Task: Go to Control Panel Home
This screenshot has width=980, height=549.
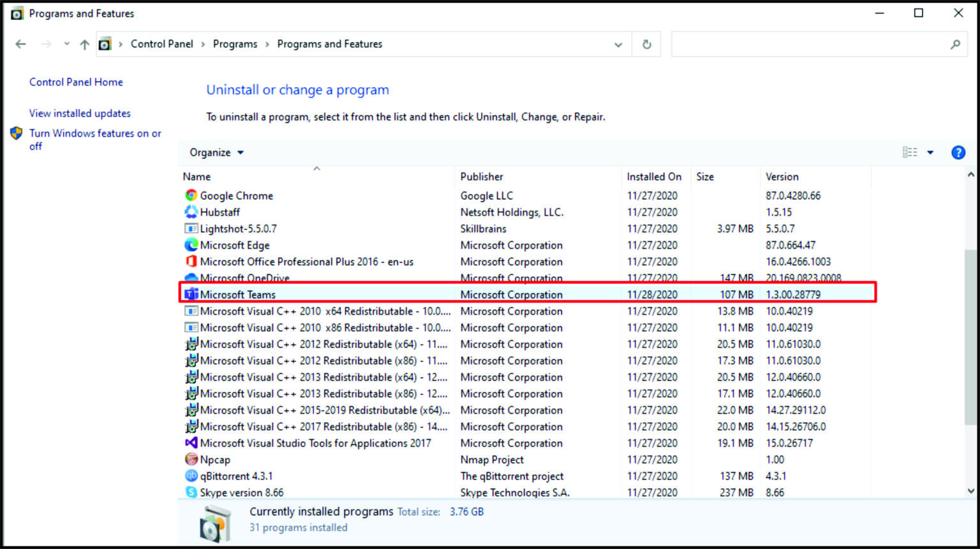Action: [x=76, y=82]
